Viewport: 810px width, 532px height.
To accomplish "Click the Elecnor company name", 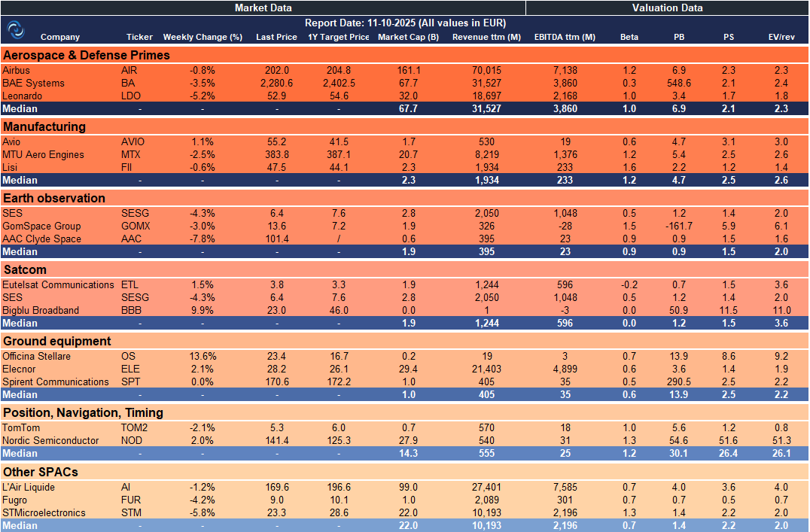I will pos(19,369).
